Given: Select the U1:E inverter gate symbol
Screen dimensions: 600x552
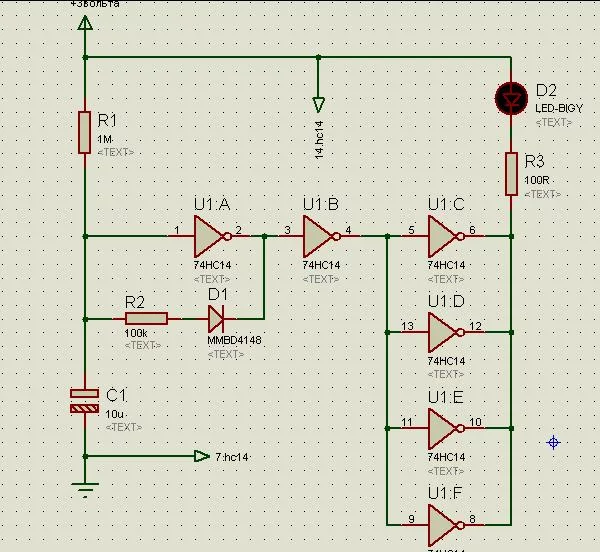Looking at the screenshot, I should tap(446, 428).
